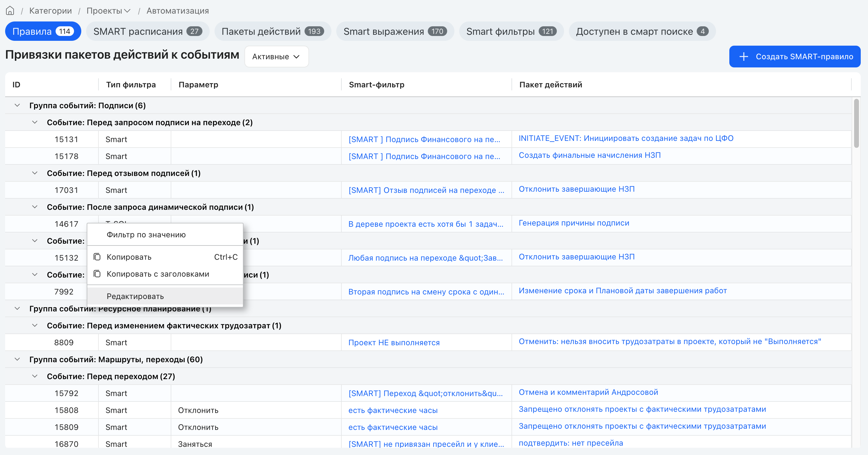868x455 pixels.
Task: Open Запрещено отклонять проекты link in row 15808
Action: pyautogui.click(x=642, y=409)
